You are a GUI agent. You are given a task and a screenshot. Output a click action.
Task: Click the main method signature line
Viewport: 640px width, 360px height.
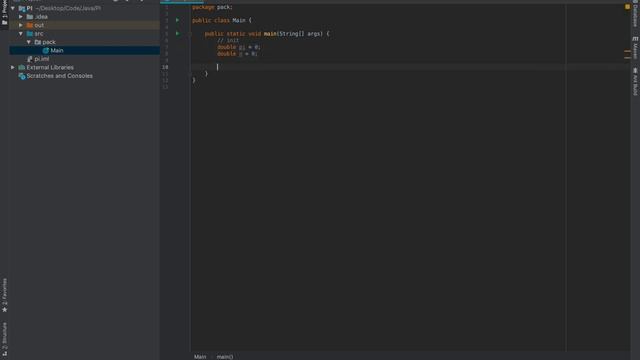tap(267, 34)
